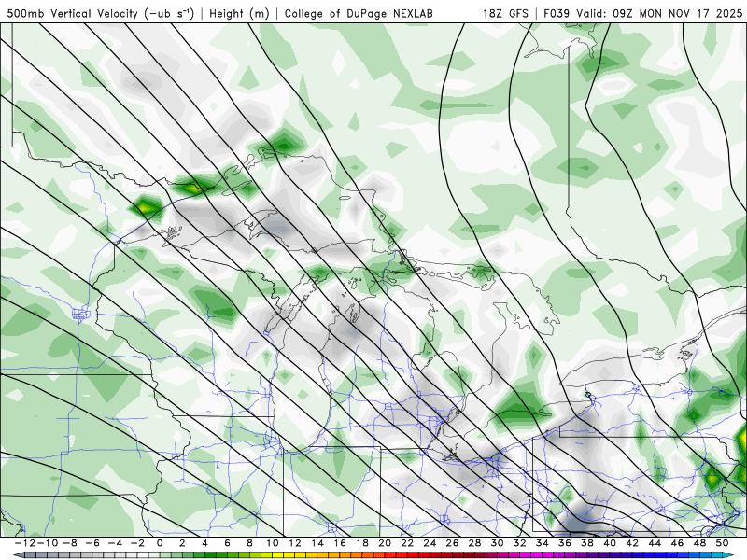Click the color scale label "-4"
Viewport: 747px width, 560px height.
coord(114,543)
